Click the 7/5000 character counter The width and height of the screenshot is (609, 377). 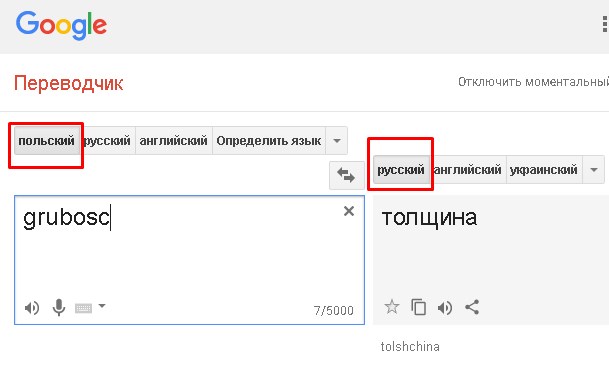(334, 311)
